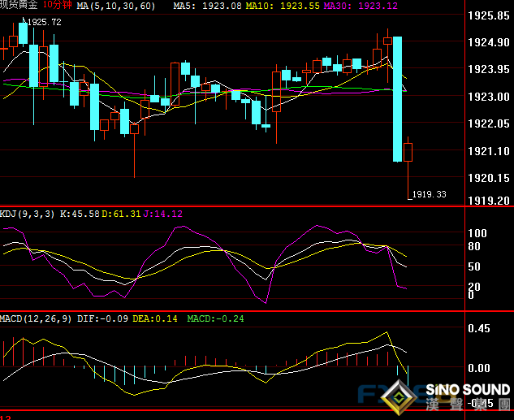Select the 10分钟 period label

58,6
